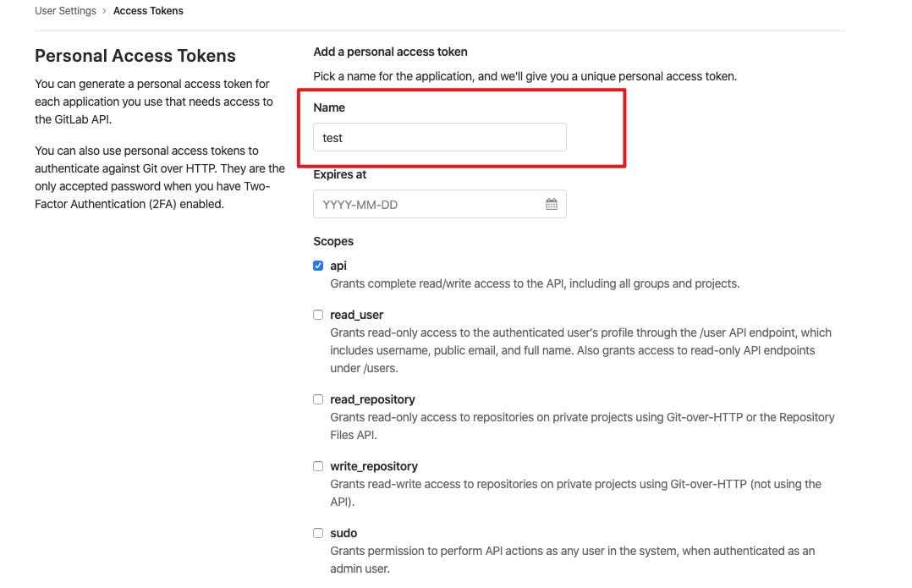Click the sudo label text
The width and height of the screenshot is (912, 588).
pyautogui.click(x=343, y=533)
